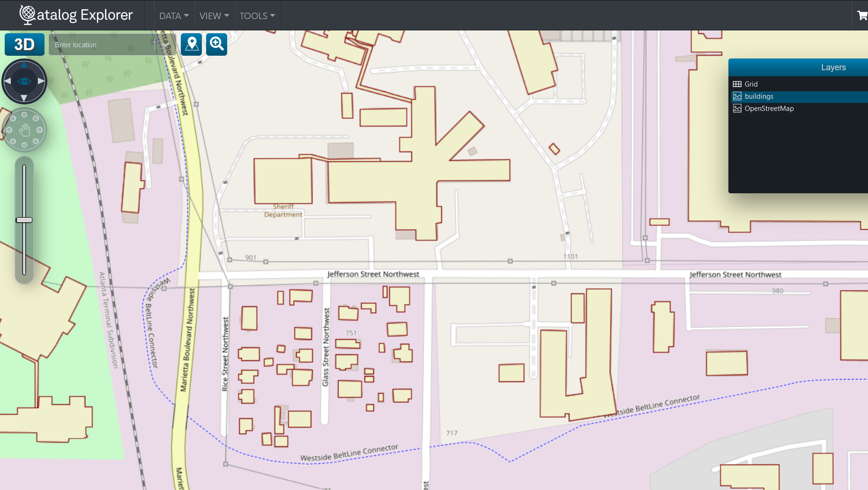Click the Catalog Explorer logo
Viewport: 868px width, 490px height.
(76, 15)
